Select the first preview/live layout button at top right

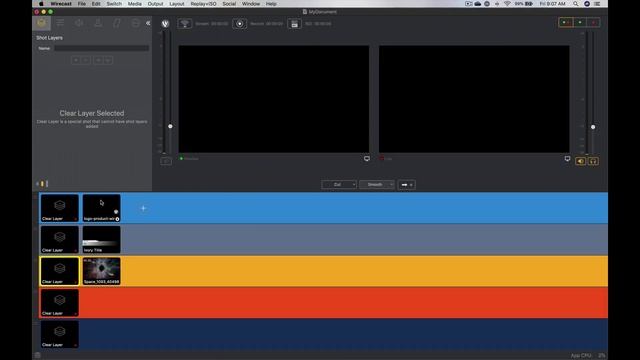point(565,22)
